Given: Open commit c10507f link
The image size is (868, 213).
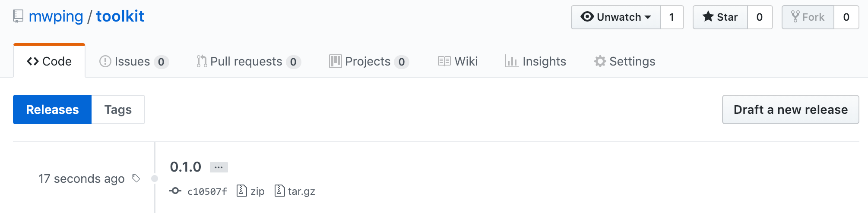Looking at the screenshot, I should 207,191.
